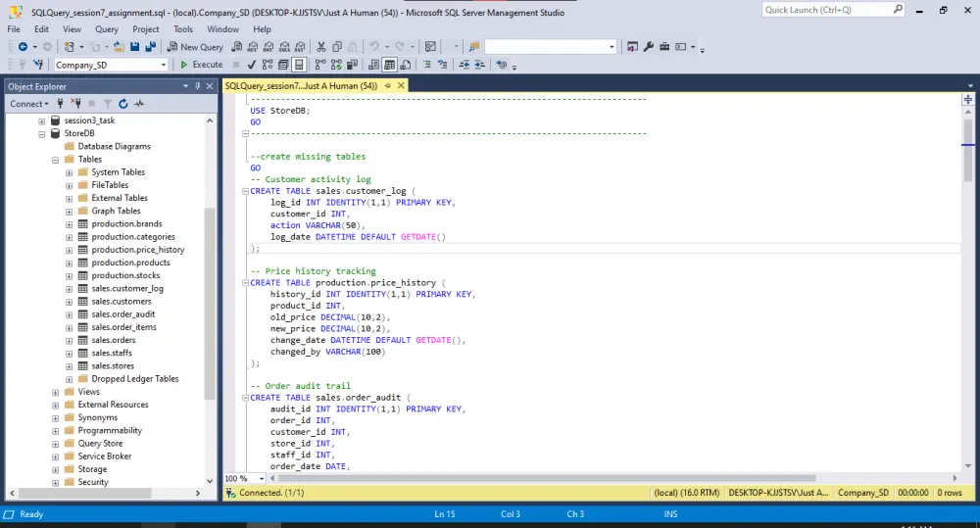Toggle Results to File output mode
Screen dimensions: 980x528
click(x=405, y=65)
